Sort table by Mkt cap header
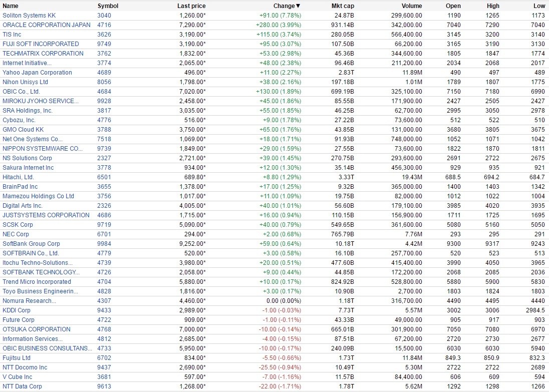Screen dimensions: 549x392 pos(343,6)
